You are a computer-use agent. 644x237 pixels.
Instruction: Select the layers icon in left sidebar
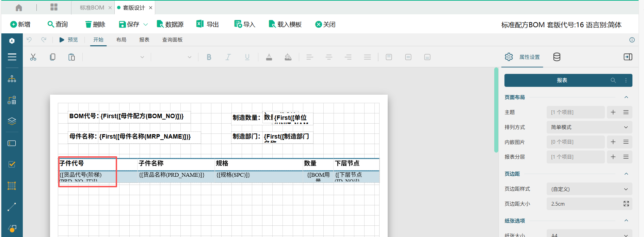12,121
